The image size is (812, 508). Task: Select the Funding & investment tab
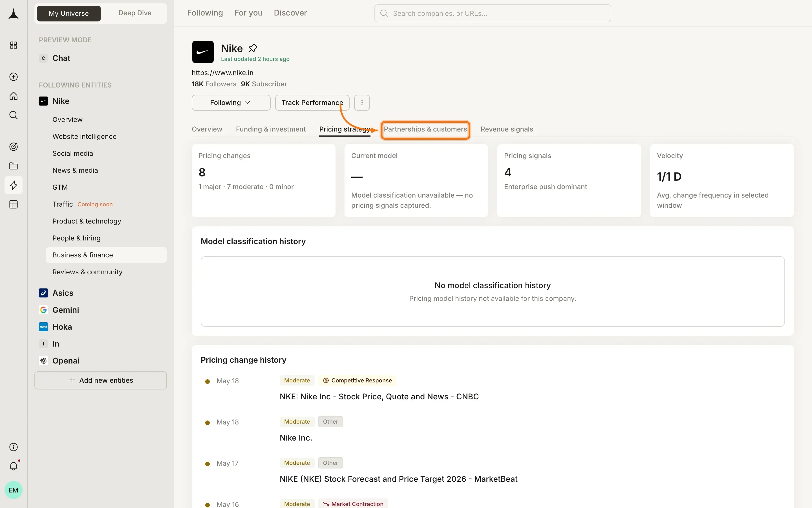point(270,129)
